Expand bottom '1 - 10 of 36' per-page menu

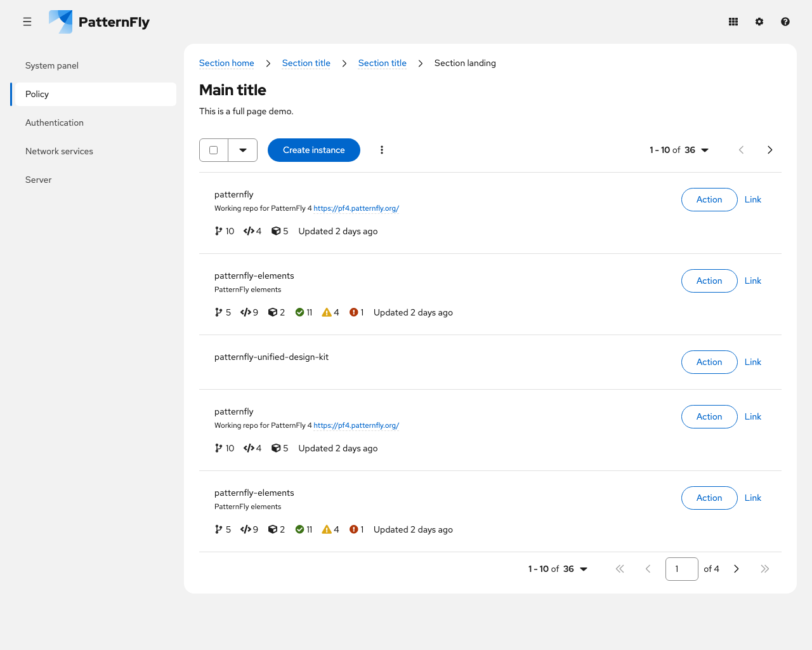point(558,569)
